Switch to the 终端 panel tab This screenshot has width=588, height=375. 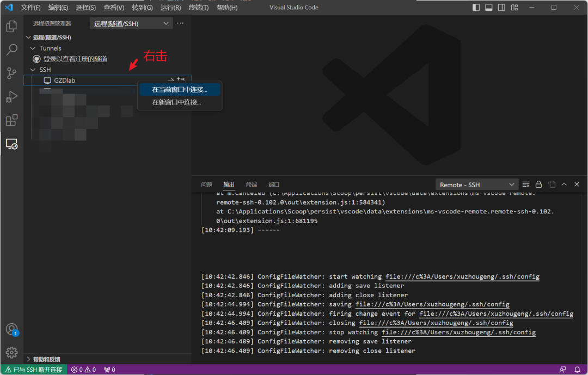pyautogui.click(x=252, y=185)
